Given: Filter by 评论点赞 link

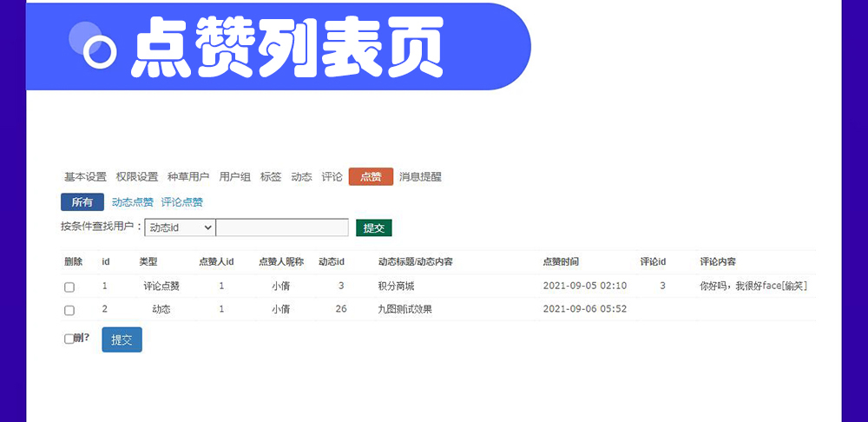Looking at the screenshot, I should 182,202.
